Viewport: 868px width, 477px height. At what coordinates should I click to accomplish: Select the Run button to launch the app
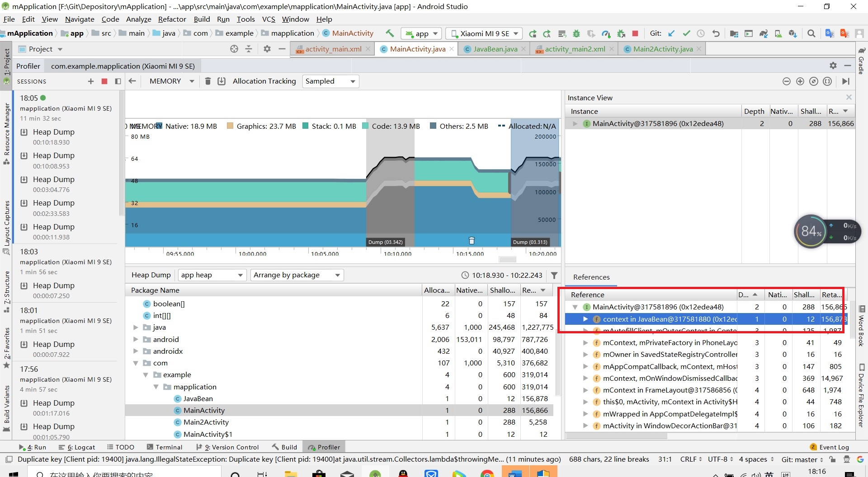533,33
